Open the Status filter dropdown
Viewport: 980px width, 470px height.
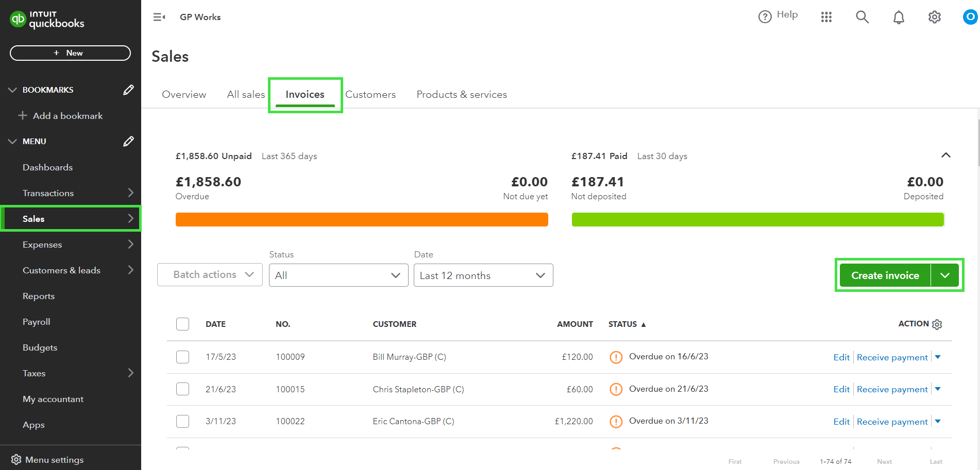[338, 275]
